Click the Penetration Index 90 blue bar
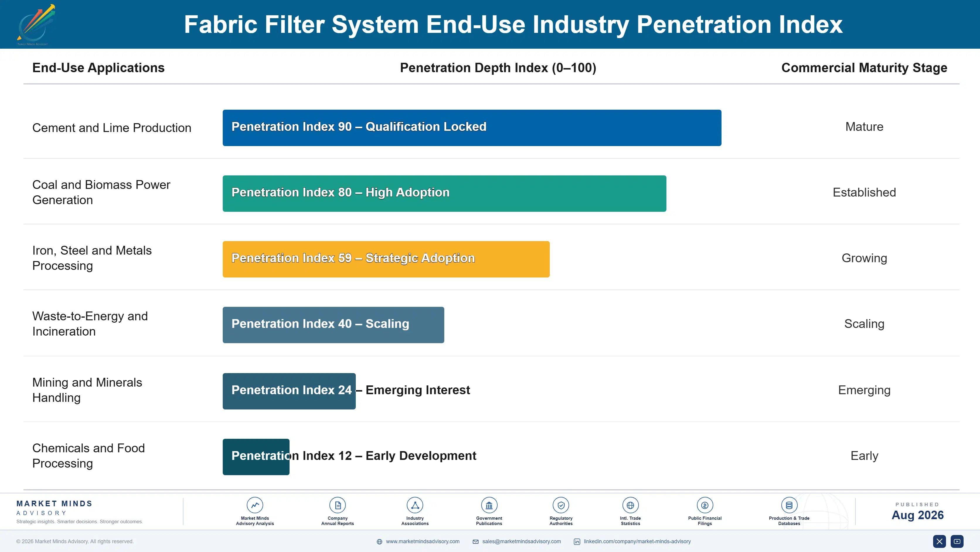 click(472, 128)
